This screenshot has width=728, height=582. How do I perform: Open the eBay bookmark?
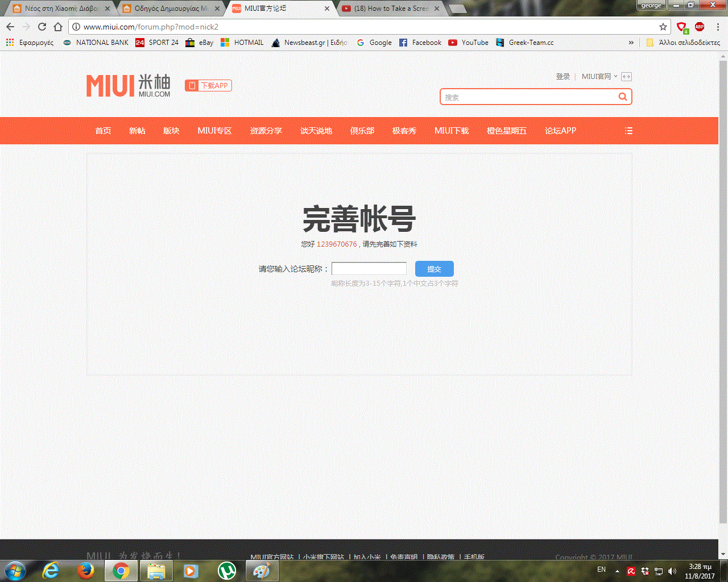pos(200,43)
